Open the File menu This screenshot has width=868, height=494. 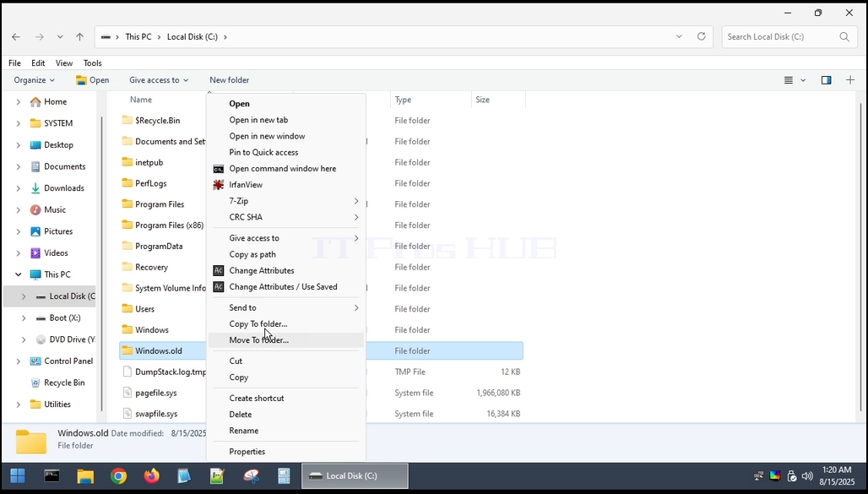14,63
